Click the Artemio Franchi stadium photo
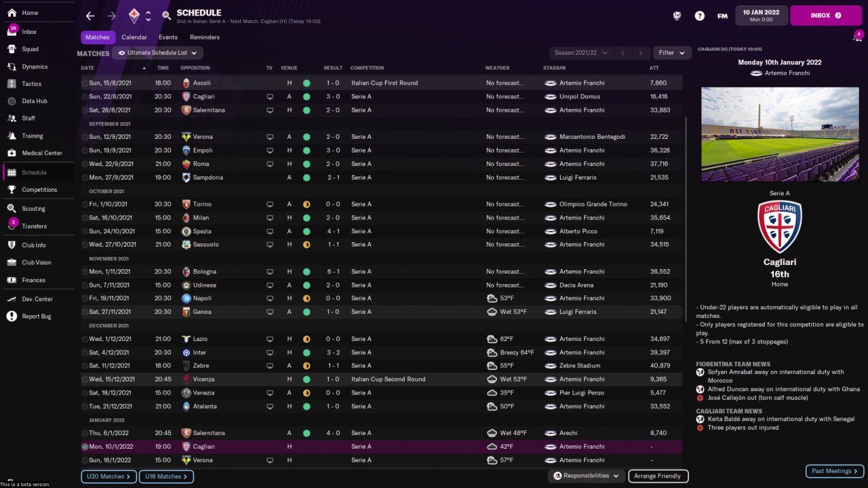Viewport: 868px width, 488px height. [x=780, y=134]
